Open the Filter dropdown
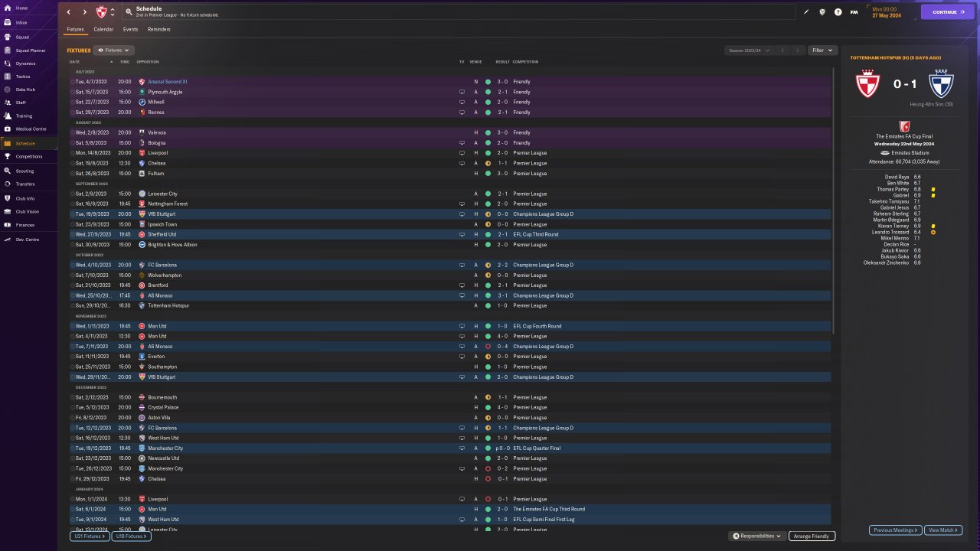 point(822,51)
